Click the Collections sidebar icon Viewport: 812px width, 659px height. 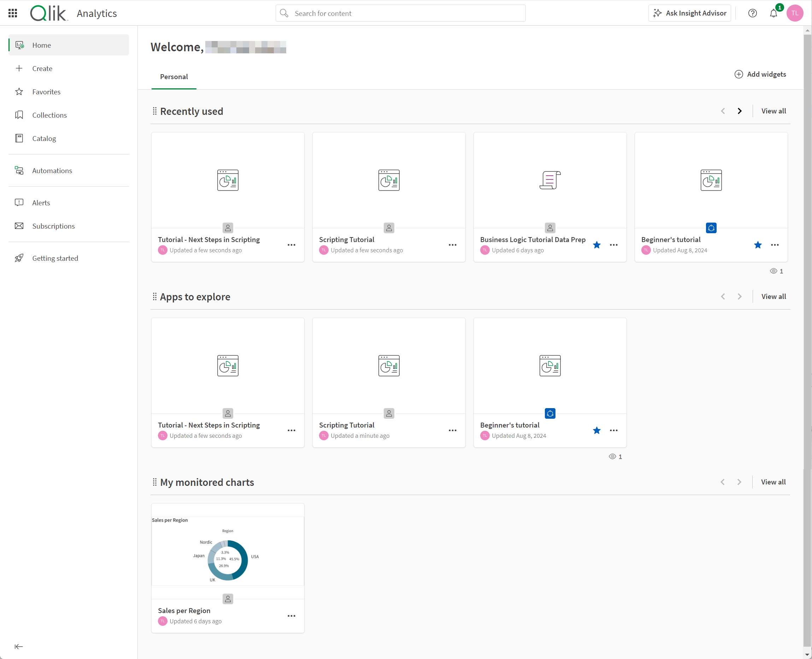tap(19, 115)
